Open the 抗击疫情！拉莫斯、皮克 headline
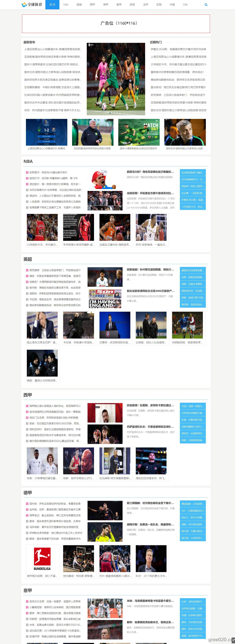Viewport: 235px width, 644px height. 150,405
